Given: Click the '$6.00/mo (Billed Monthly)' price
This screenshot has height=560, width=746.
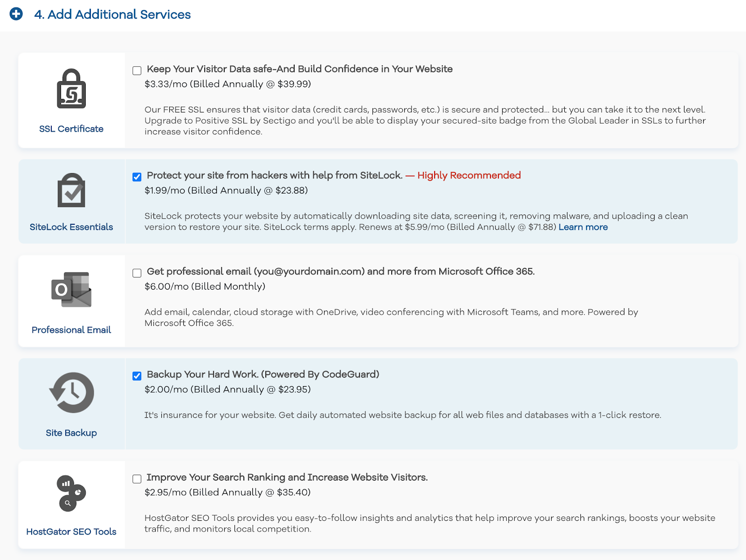Looking at the screenshot, I should 205,286.
